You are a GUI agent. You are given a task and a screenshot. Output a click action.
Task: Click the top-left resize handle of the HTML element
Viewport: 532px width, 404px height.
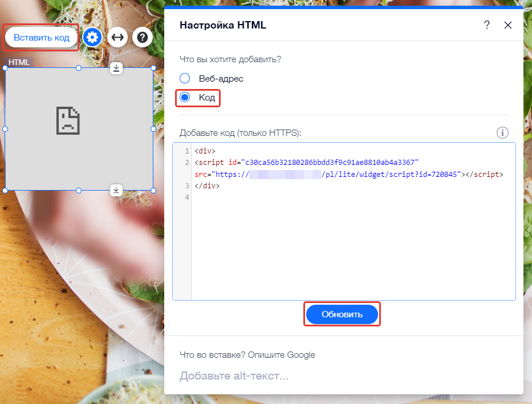(5, 68)
